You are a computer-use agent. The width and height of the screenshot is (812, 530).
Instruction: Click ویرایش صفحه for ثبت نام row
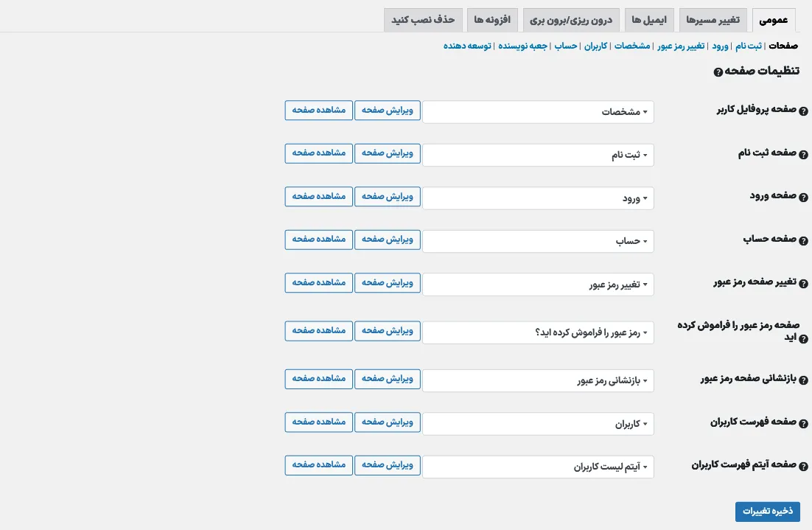coord(388,153)
